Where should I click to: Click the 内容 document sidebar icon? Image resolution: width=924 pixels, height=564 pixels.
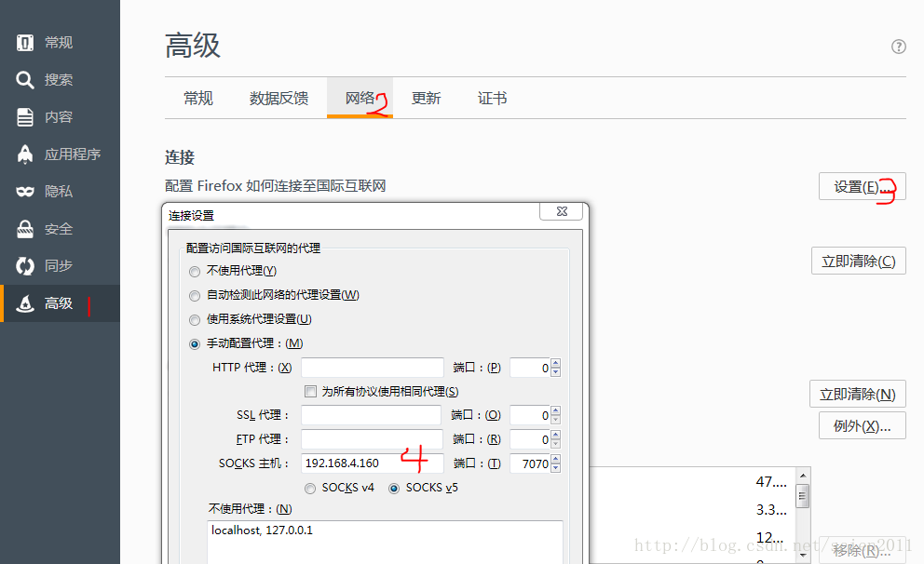click(x=25, y=117)
